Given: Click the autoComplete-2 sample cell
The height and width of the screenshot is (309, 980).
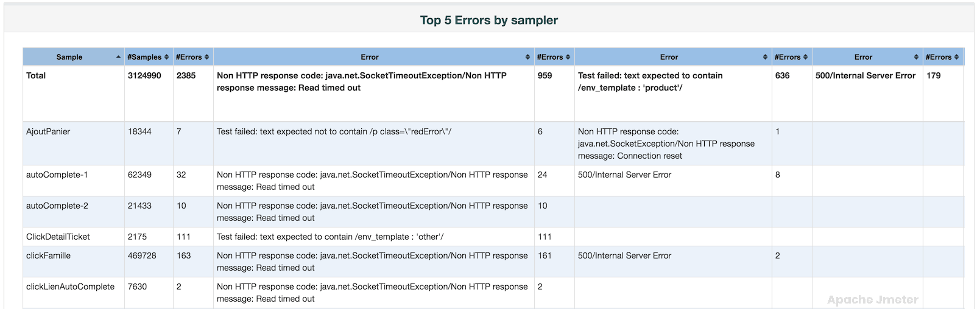Looking at the screenshot, I should (57, 206).
